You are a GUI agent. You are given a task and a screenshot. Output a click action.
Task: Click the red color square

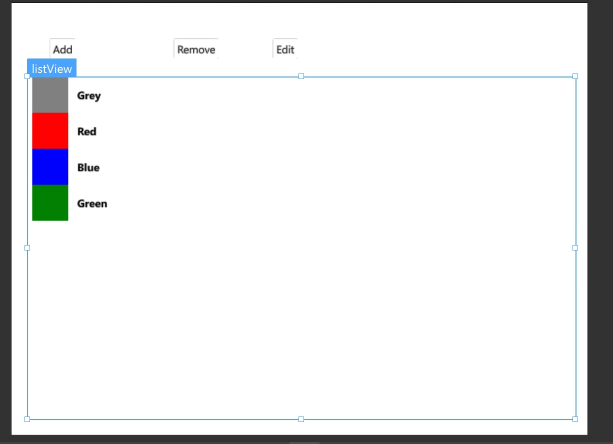(x=50, y=131)
